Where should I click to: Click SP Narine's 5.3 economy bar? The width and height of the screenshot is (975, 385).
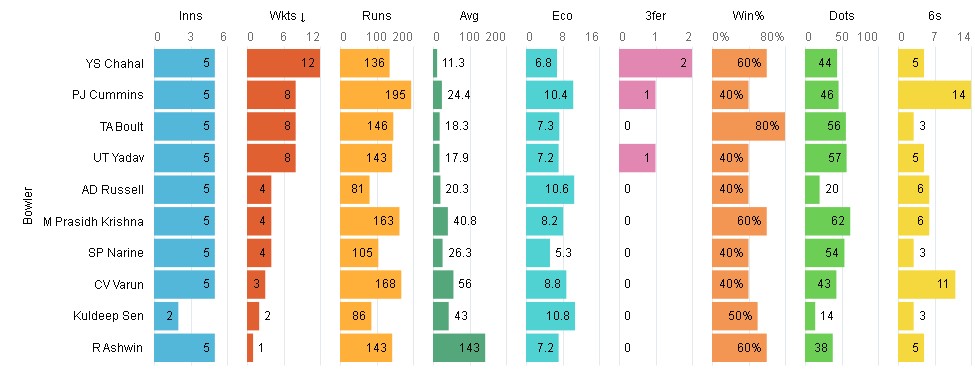pyautogui.click(x=538, y=253)
